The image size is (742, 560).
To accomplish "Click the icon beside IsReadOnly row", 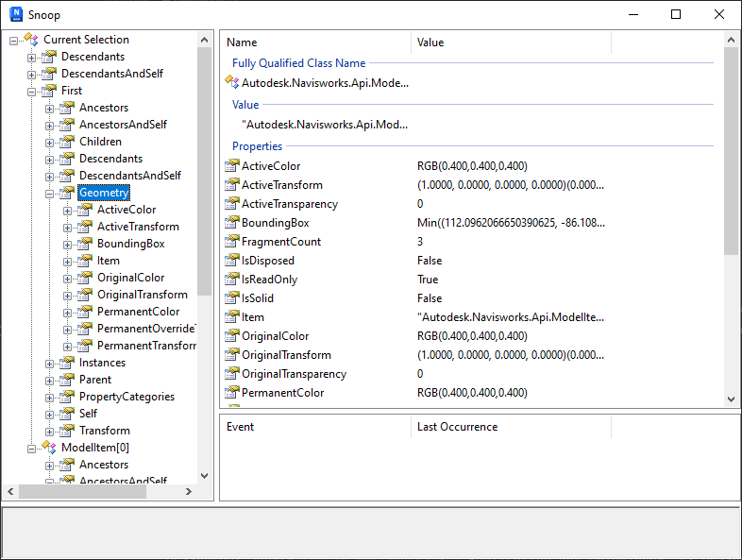I will [232, 280].
